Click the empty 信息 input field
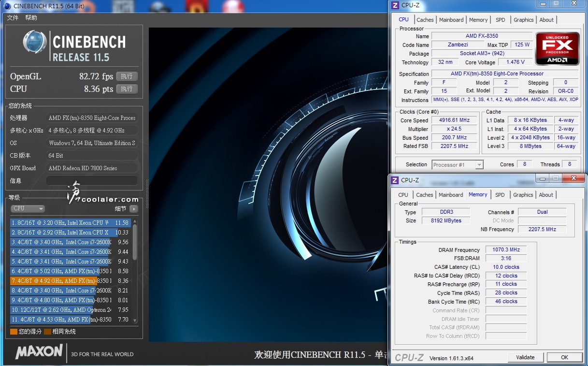The width and height of the screenshot is (588, 366). (92, 180)
